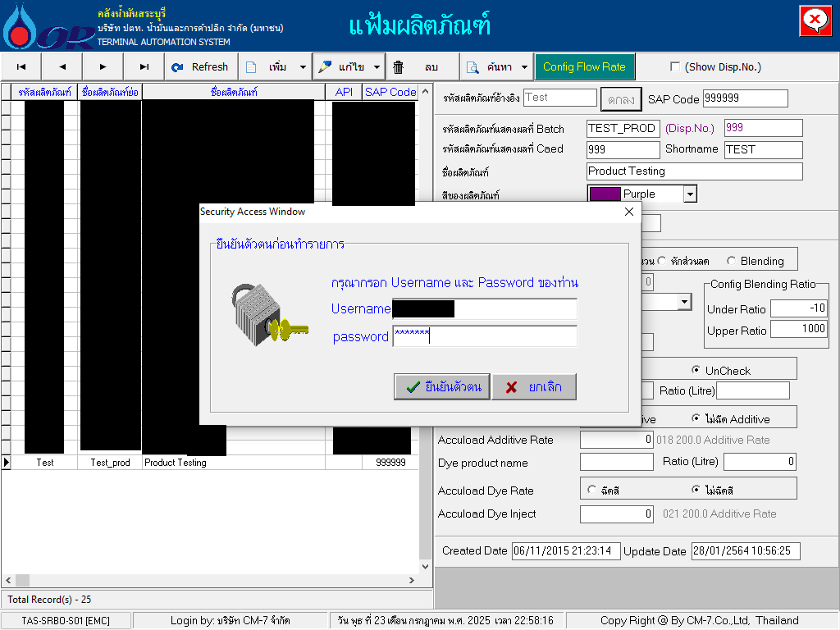Click the Refresh toolbar icon
Image resolution: width=840 pixels, height=630 pixels.
point(178,67)
